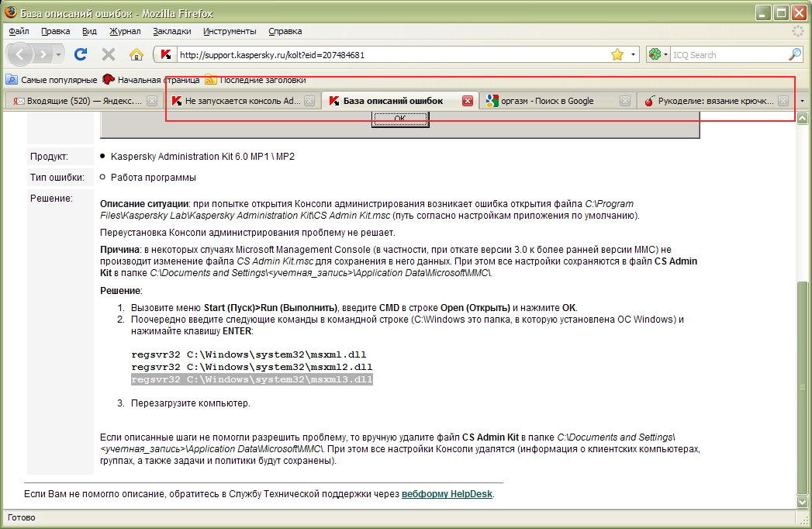Close the Рукоделие tab

coord(783,101)
